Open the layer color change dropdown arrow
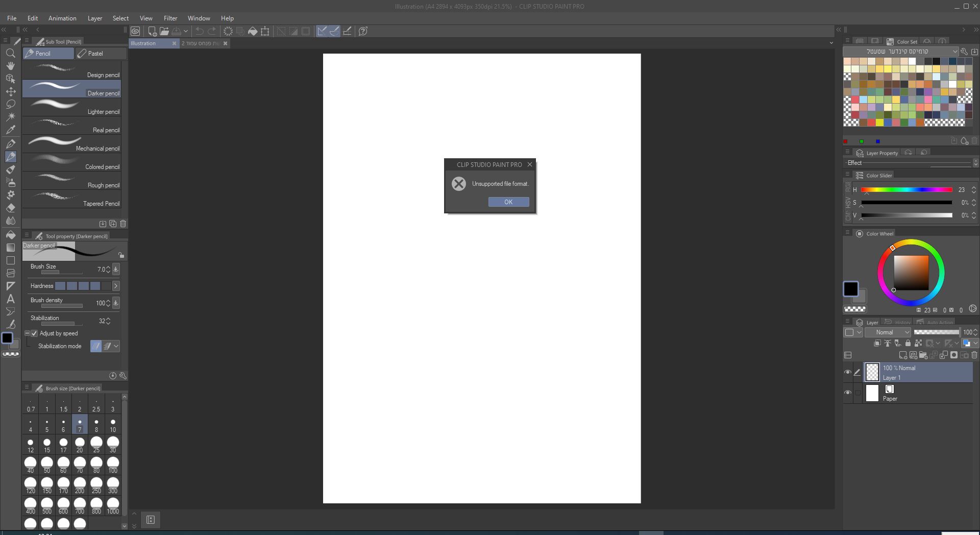The width and height of the screenshot is (980, 535). pyautogui.click(x=976, y=343)
